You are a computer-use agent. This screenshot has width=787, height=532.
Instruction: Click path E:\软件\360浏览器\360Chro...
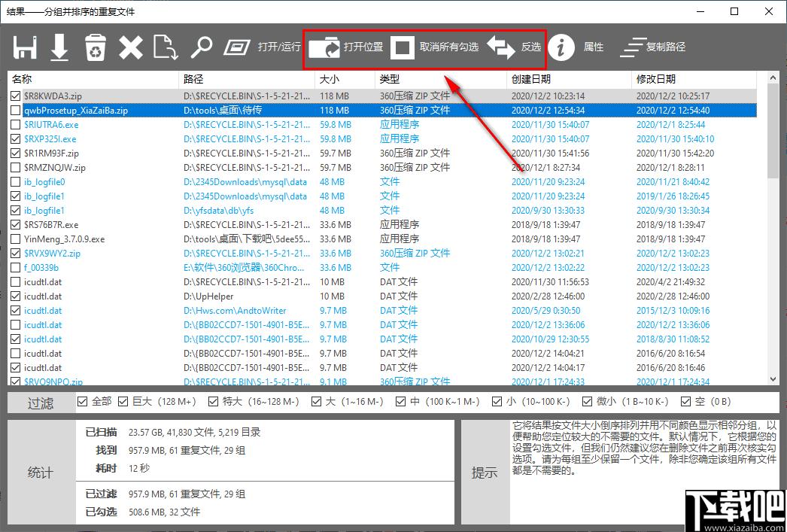[x=244, y=268]
